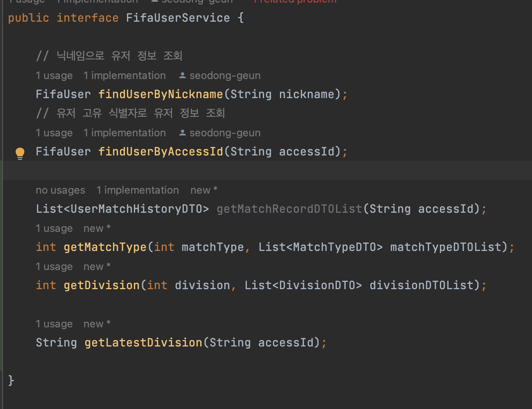
Task: Click the getDivision method name
Action: pyautogui.click(x=102, y=285)
